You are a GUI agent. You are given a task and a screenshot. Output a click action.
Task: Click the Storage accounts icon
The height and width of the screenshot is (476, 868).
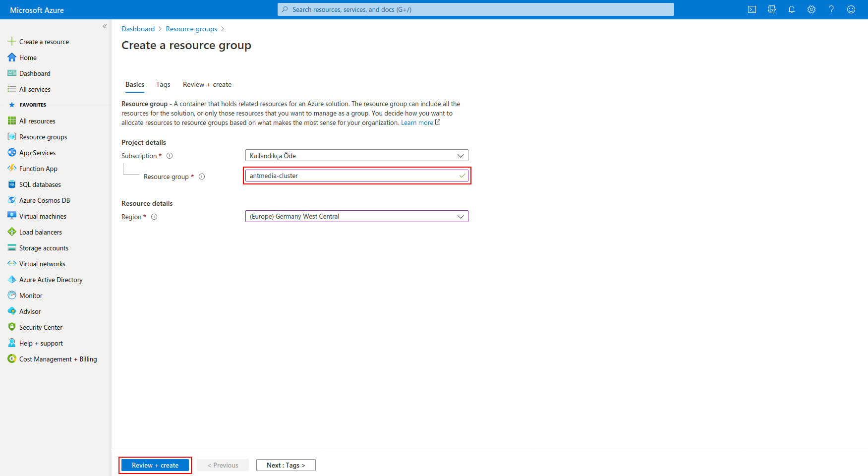tap(12, 248)
